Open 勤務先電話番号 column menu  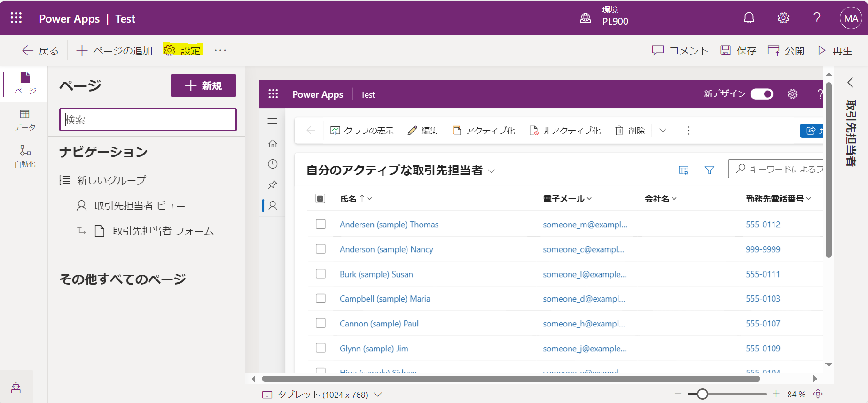[x=778, y=199]
